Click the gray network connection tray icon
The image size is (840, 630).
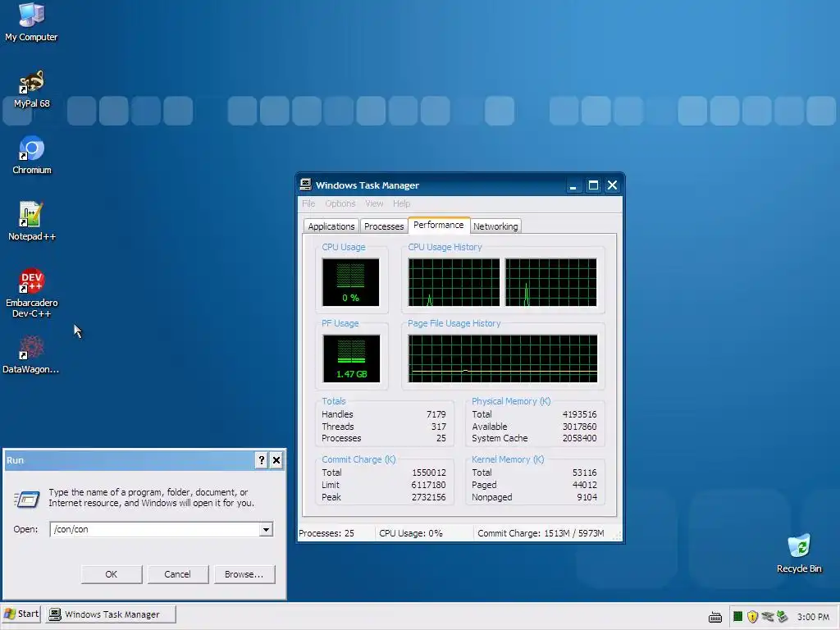click(x=767, y=617)
